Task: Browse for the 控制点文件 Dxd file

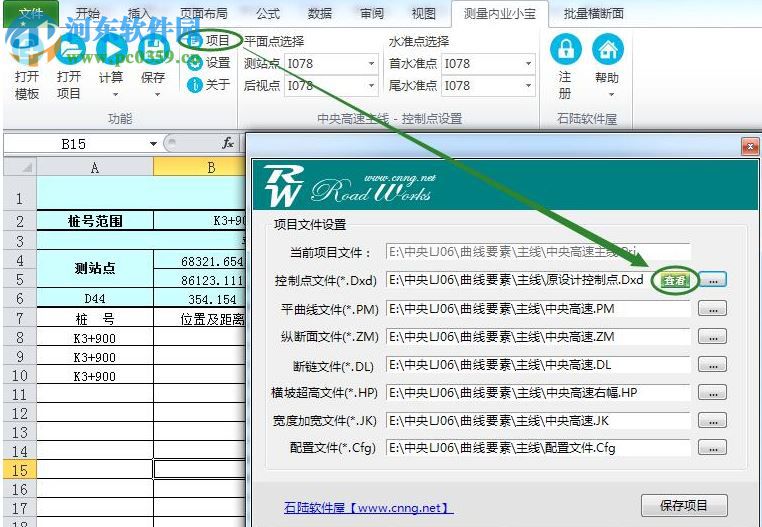Action: pyautogui.click(x=712, y=281)
